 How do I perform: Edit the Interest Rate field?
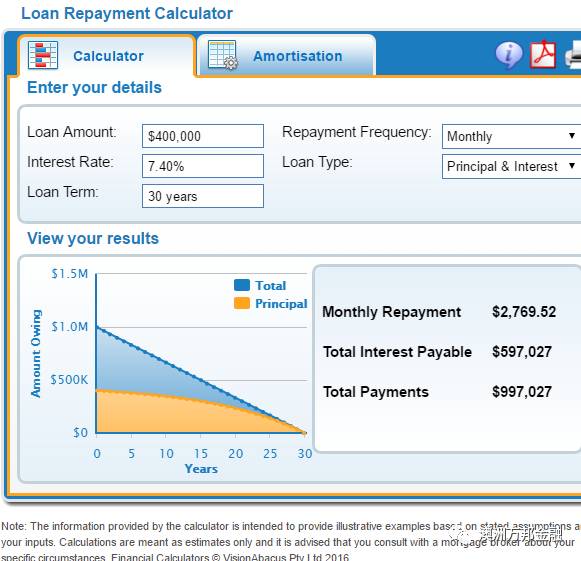[203, 166]
